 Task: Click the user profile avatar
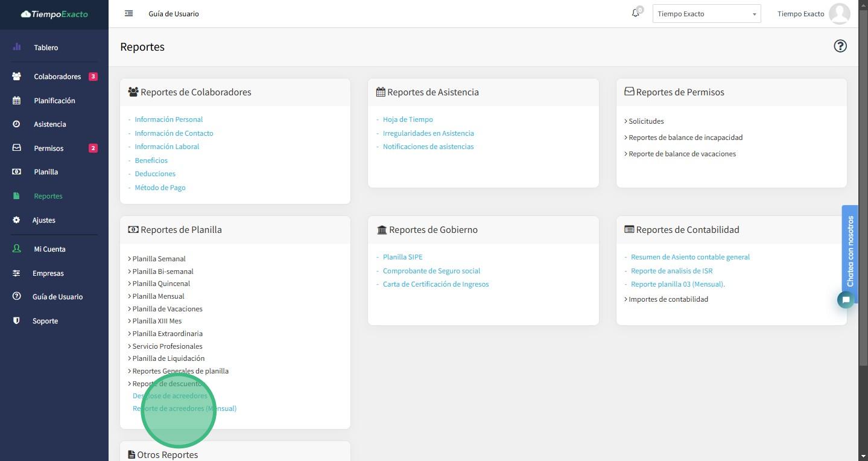(839, 14)
